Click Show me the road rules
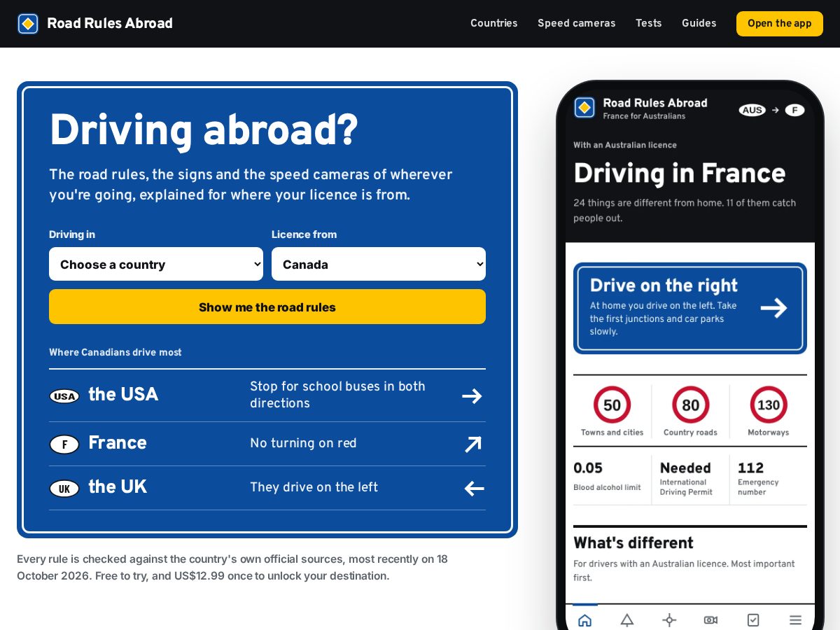The image size is (840, 630). (267, 307)
